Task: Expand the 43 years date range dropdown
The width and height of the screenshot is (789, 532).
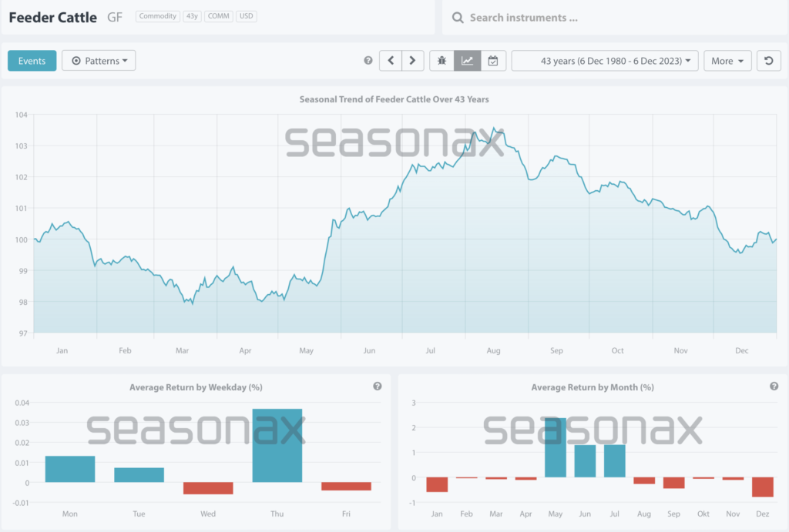Action: click(605, 61)
